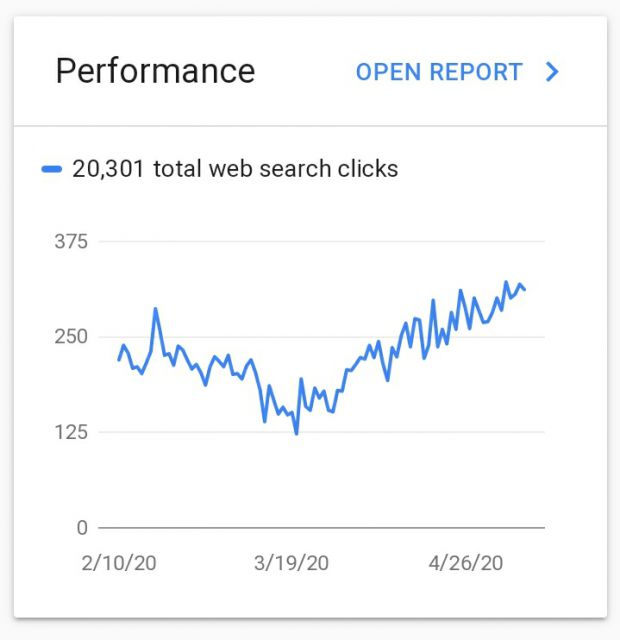620x640 pixels.
Task: Click the chevron arrow beside OPEN REPORT
Action: pos(552,72)
